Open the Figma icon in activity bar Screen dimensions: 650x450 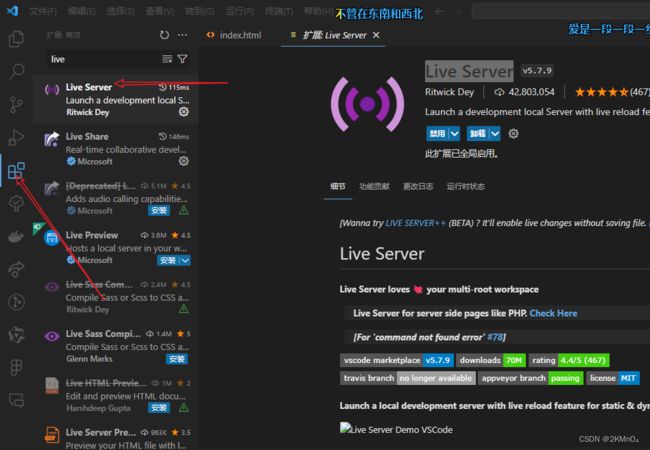[x=16, y=367]
